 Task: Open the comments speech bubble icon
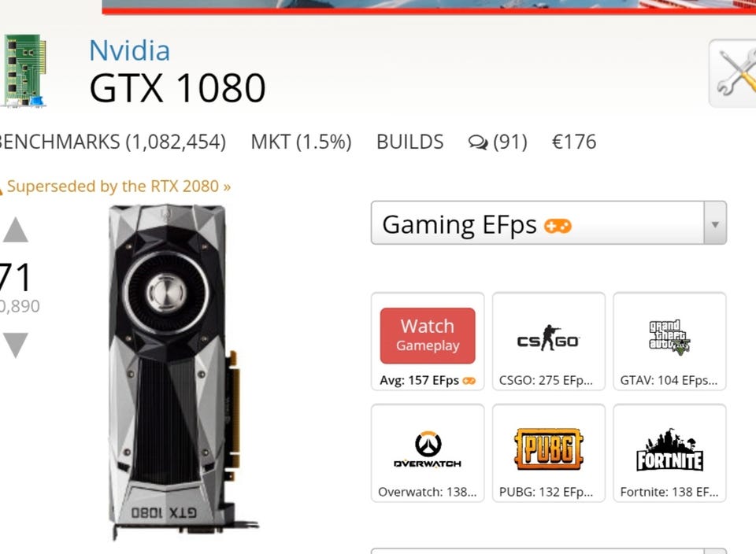click(478, 142)
